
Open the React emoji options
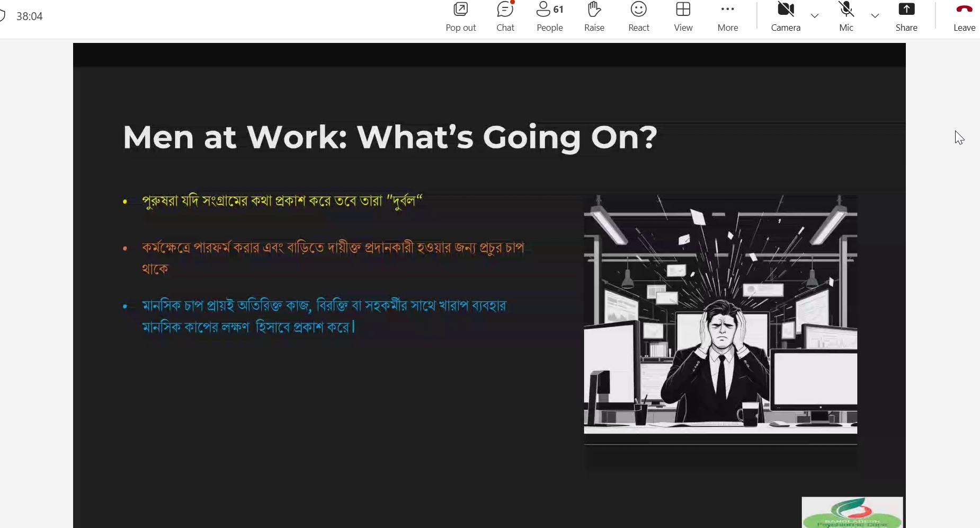click(638, 17)
